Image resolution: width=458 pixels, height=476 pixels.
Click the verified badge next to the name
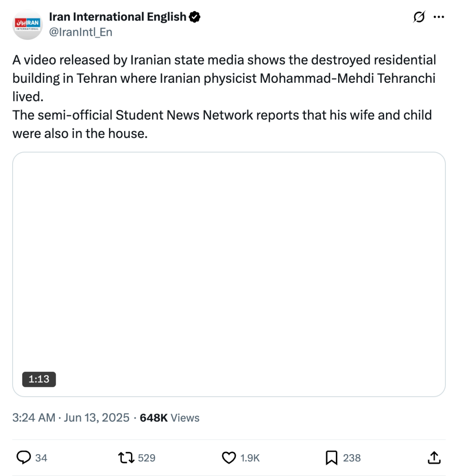tap(195, 17)
